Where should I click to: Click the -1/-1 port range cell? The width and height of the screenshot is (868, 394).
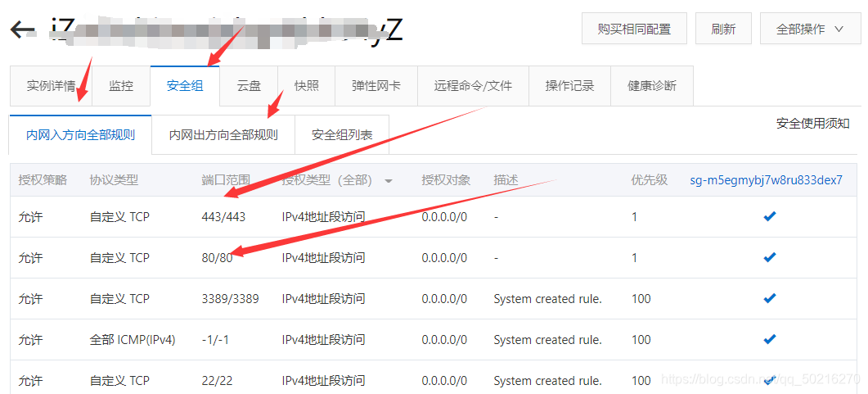215,340
